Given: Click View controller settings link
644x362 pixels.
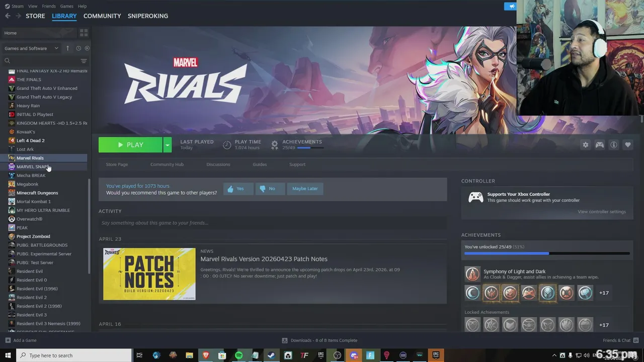Looking at the screenshot, I should (x=602, y=212).
